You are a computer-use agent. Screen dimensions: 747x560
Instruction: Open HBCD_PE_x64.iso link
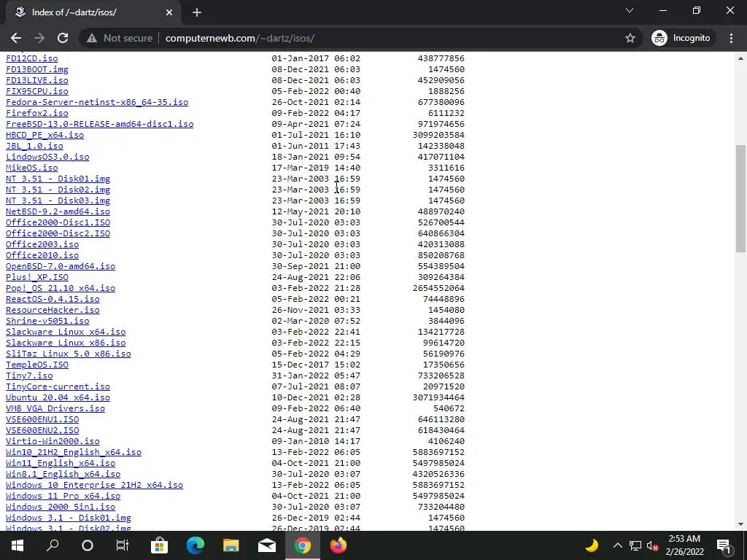(44, 135)
